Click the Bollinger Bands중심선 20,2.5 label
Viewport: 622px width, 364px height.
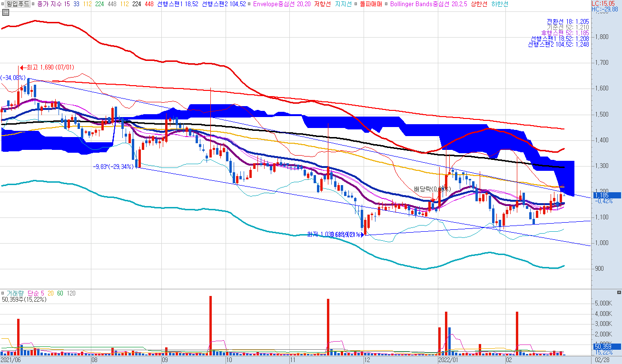pyautogui.click(x=428, y=4)
